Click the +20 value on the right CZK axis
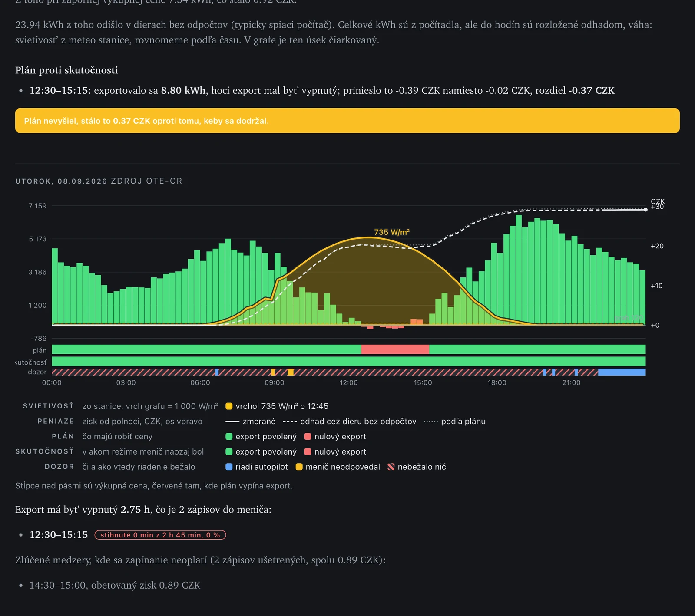Viewport: 695px width, 616px height. 657,246
